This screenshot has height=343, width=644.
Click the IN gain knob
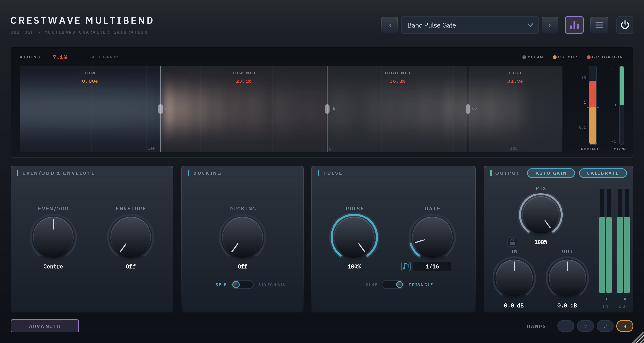(514, 278)
